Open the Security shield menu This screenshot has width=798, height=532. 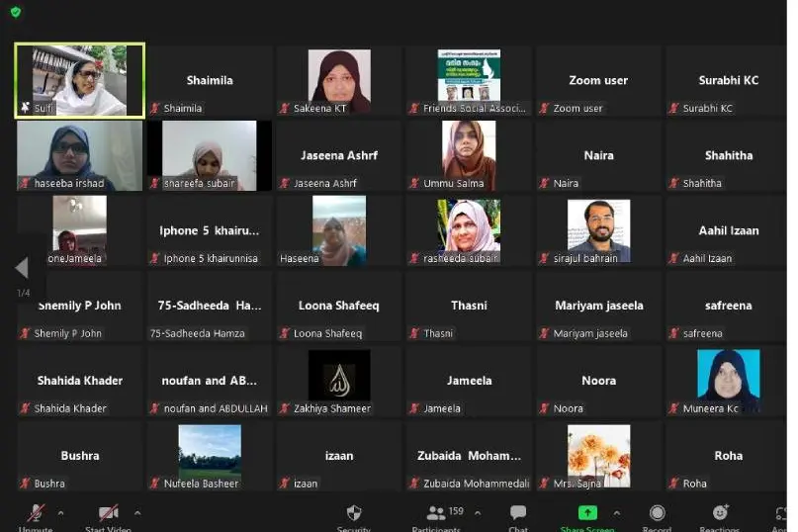point(354,513)
